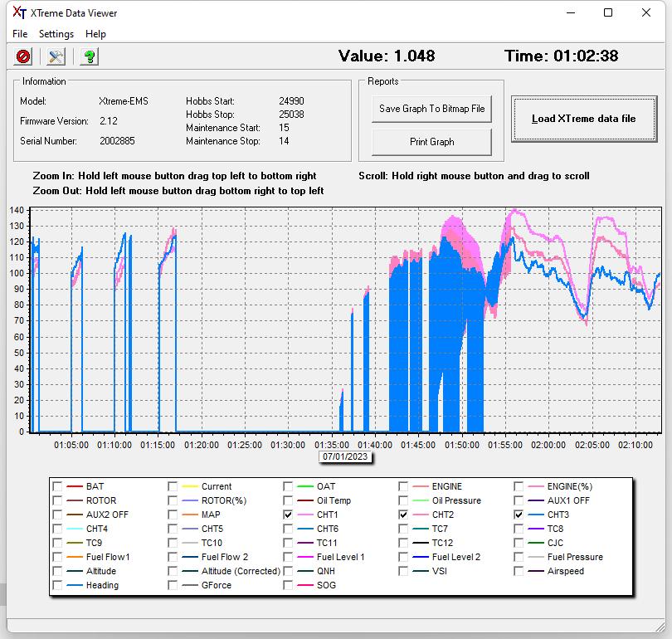The width and height of the screenshot is (672, 639).
Task: Enable the BAT checkbox
Action: tap(57, 486)
